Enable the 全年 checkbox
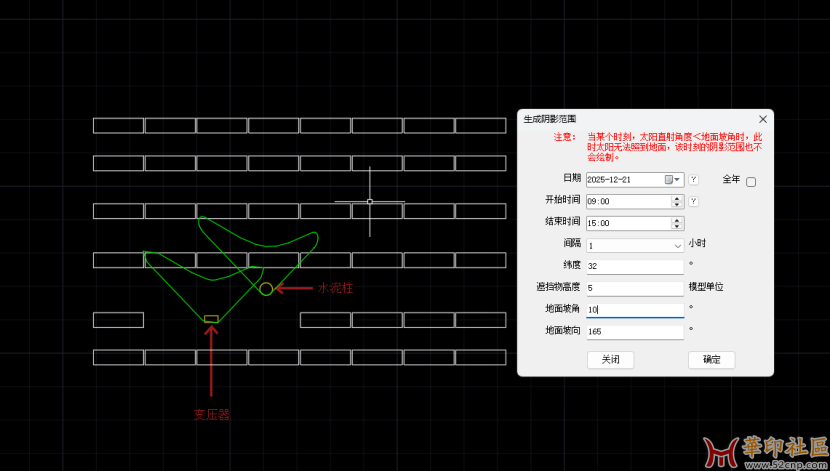 click(751, 182)
